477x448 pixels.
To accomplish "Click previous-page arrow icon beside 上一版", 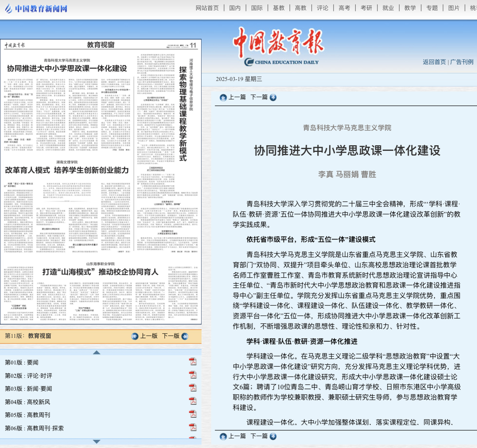I will [x=135, y=336].
